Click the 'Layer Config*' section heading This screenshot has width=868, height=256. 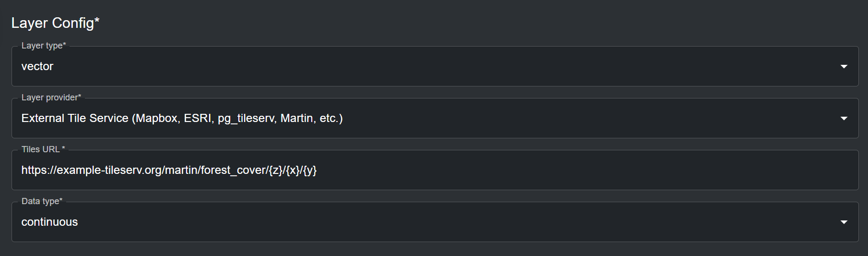pyautogui.click(x=55, y=23)
